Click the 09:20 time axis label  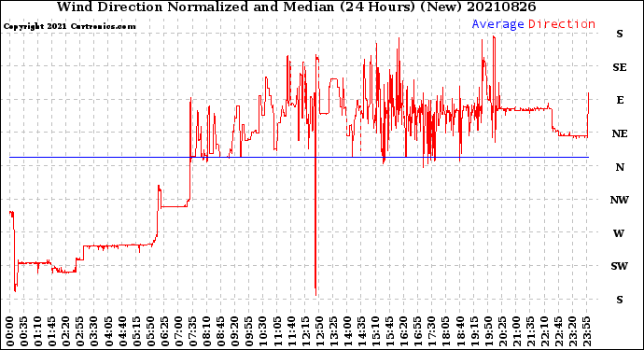pyautogui.click(x=234, y=331)
